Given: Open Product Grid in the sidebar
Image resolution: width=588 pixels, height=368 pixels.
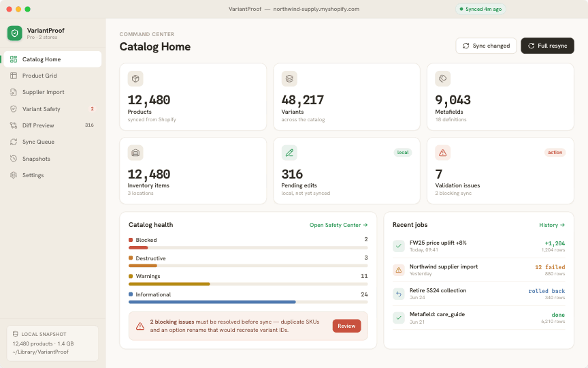Looking at the screenshot, I should [52, 76].
